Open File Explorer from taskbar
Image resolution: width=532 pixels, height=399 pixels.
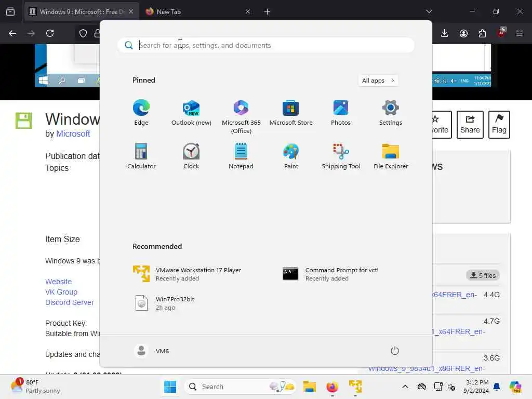click(310, 387)
